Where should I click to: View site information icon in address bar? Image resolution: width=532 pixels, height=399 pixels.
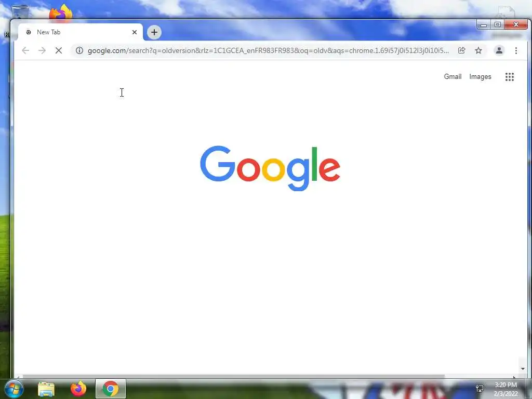click(x=79, y=50)
